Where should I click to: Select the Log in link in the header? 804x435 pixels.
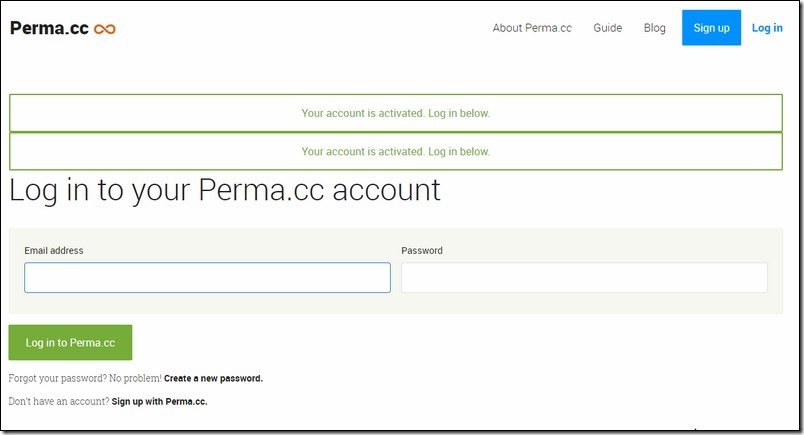click(x=767, y=28)
